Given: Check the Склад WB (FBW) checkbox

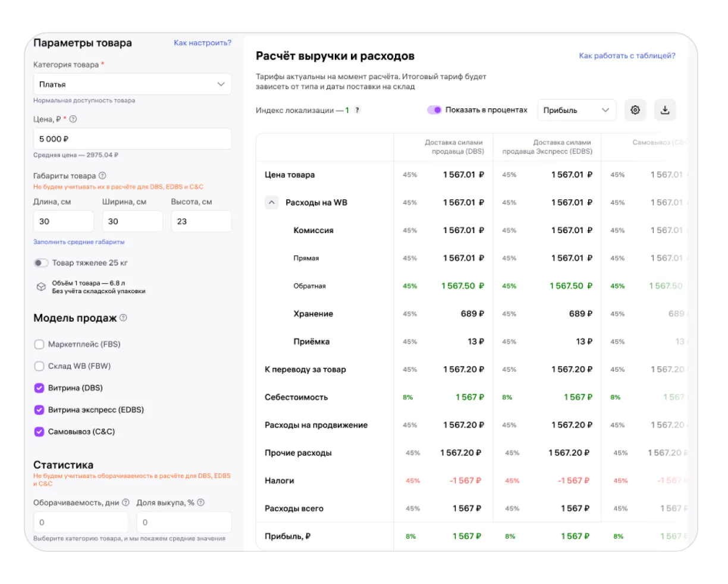Looking at the screenshot, I should (39, 366).
